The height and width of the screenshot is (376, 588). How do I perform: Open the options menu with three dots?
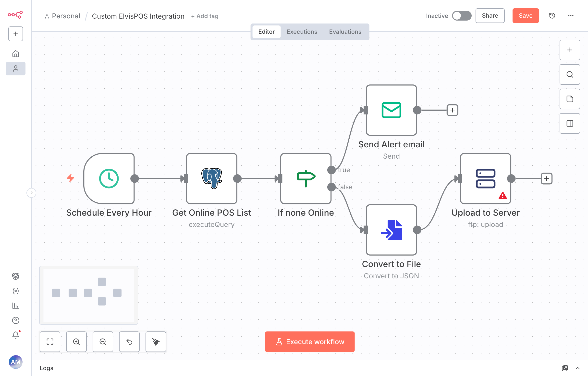571,16
